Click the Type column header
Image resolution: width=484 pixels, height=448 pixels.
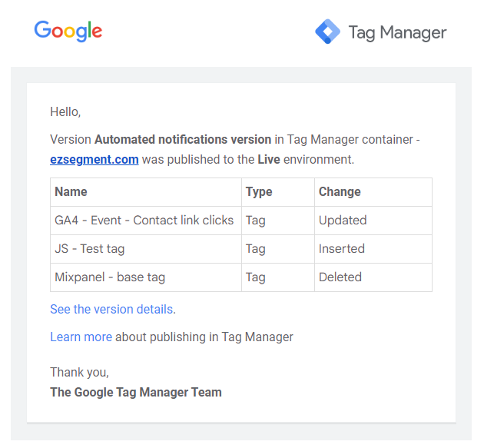click(278, 192)
